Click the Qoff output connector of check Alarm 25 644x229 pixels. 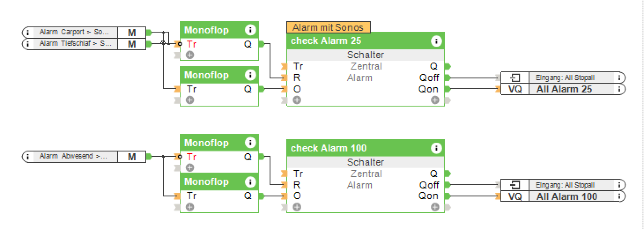(x=448, y=78)
